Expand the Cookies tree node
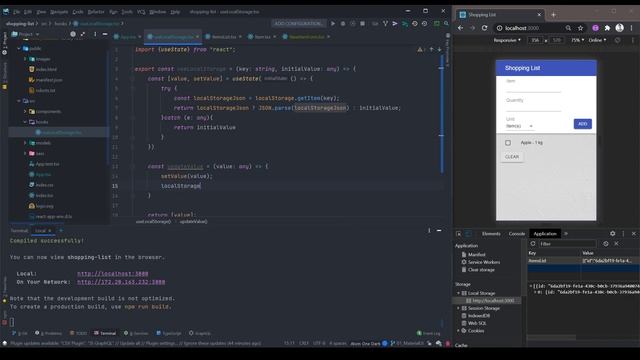The image size is (640, 360). [x=458, y=331]
